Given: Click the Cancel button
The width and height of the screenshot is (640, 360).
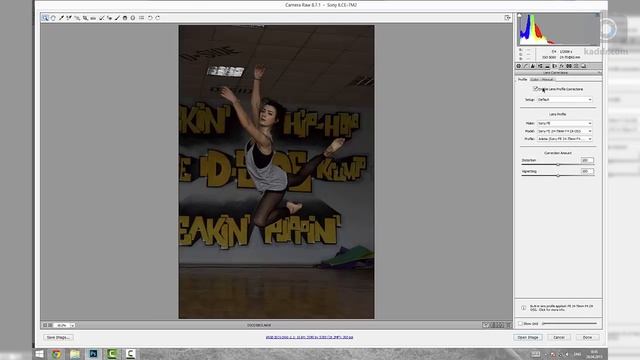Looking at the screenshot, I should pos(559,338).
